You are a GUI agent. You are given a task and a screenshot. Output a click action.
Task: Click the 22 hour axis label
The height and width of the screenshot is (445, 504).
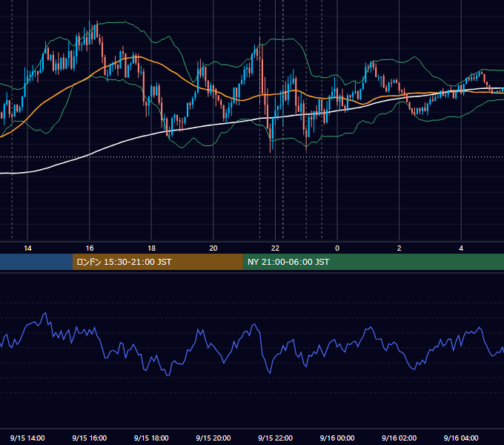point(275,248)
